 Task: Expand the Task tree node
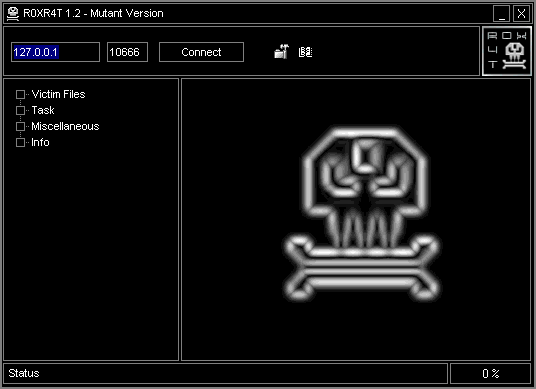tap(21, 110)
